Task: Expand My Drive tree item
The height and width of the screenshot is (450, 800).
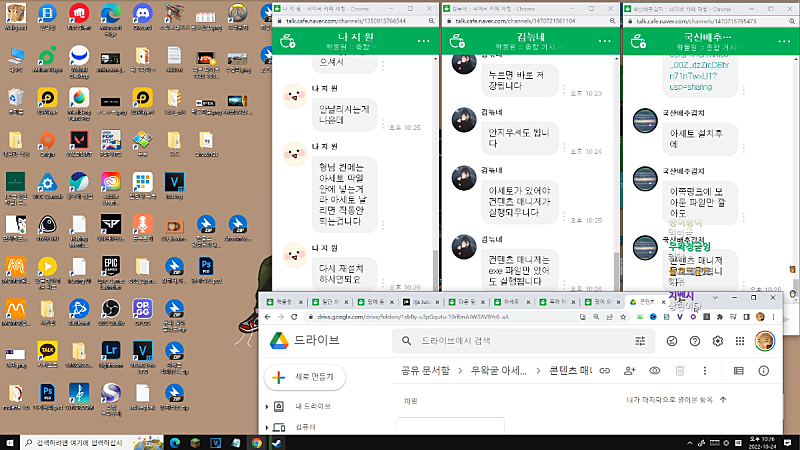Action: [x=267, y=407]
